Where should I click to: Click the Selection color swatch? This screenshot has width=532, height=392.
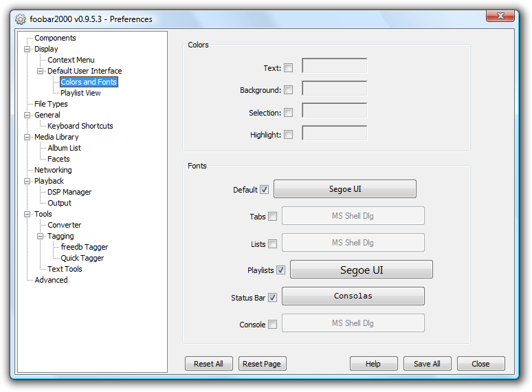pyautogui.click(x=334, y=111)
